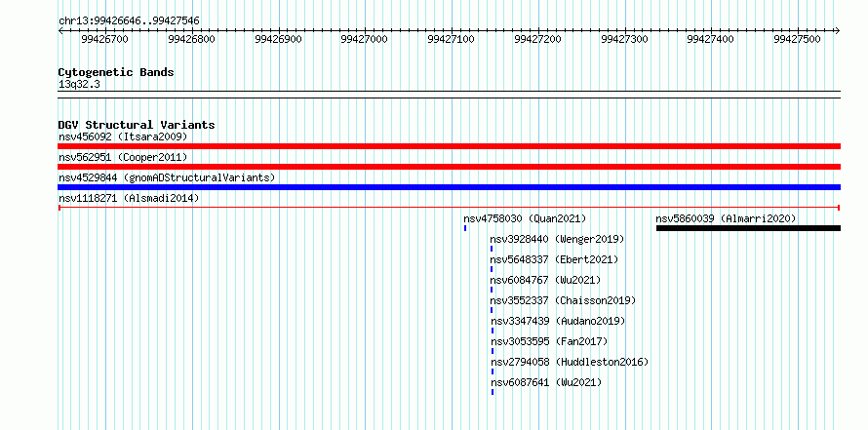Click the nsv562951 (Cooper2011) label

[123, 157]
